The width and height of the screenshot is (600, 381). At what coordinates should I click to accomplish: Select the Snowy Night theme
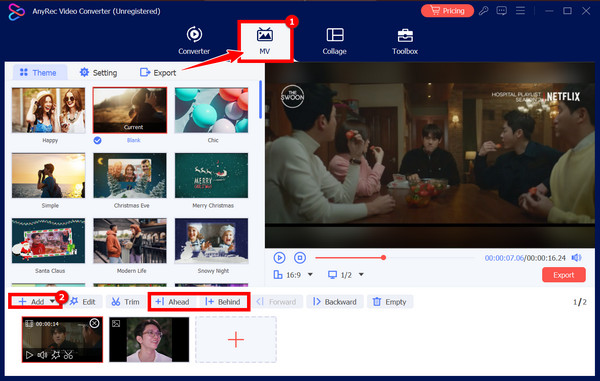pos(212,241)
